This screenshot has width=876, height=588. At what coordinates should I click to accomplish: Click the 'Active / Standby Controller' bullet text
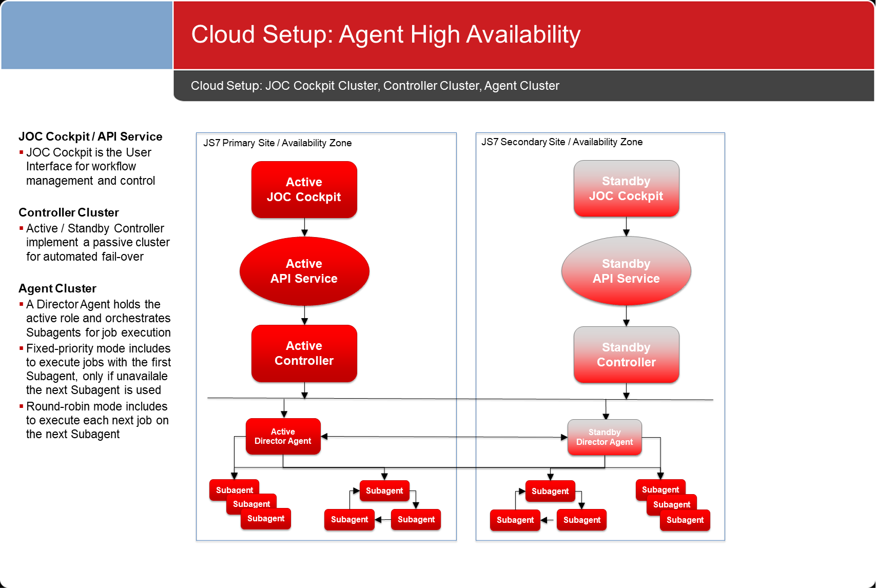pyautogui.click(x=98, y=242)
